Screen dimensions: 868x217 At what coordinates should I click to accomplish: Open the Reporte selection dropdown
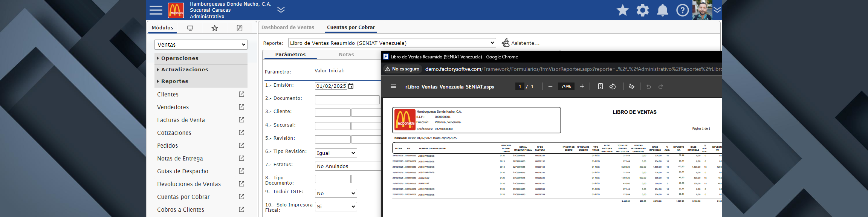tap(392, 43)
